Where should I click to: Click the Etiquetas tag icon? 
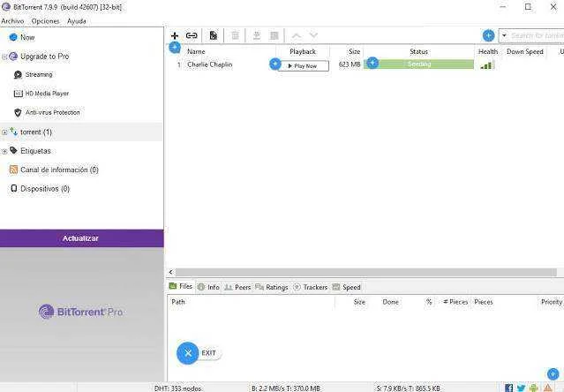[x=13, y=150]
